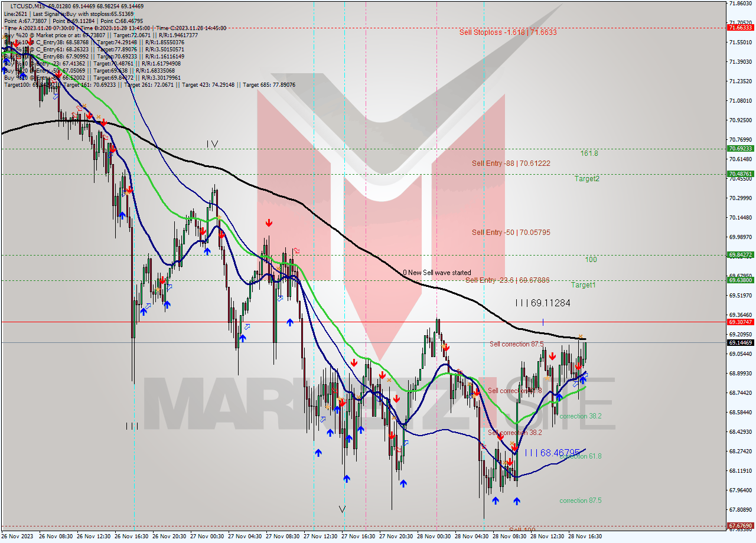Click the current price tag 69.14469
756x543 pixels.
pyautogui.click(x=740, y=342)
